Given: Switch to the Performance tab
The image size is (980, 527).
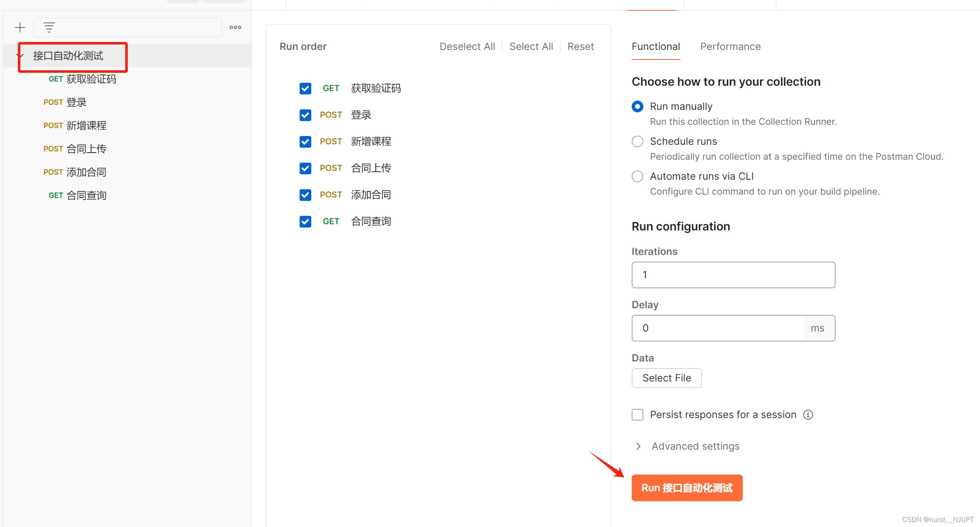Looking at the screenshot, I should [730, 47].
